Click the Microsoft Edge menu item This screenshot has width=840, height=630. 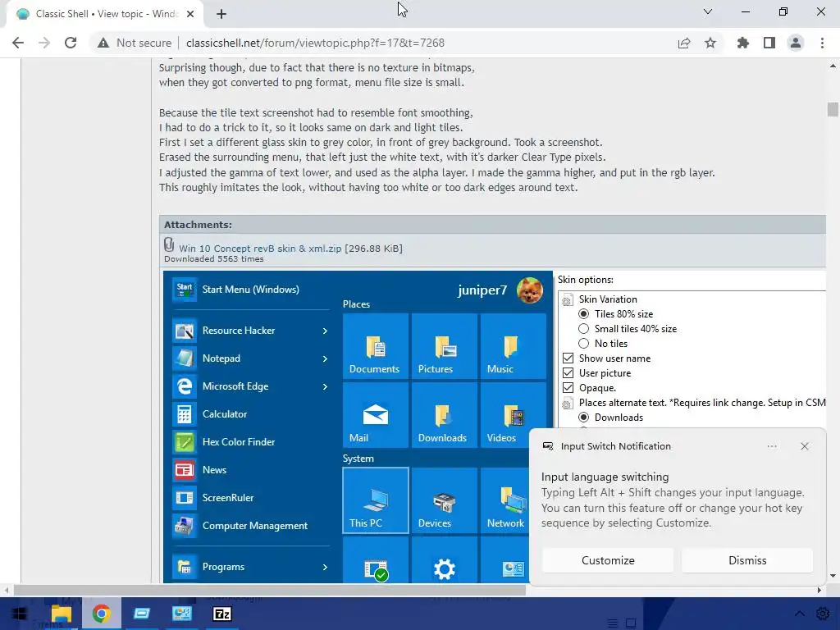click(x=251, y=386)
